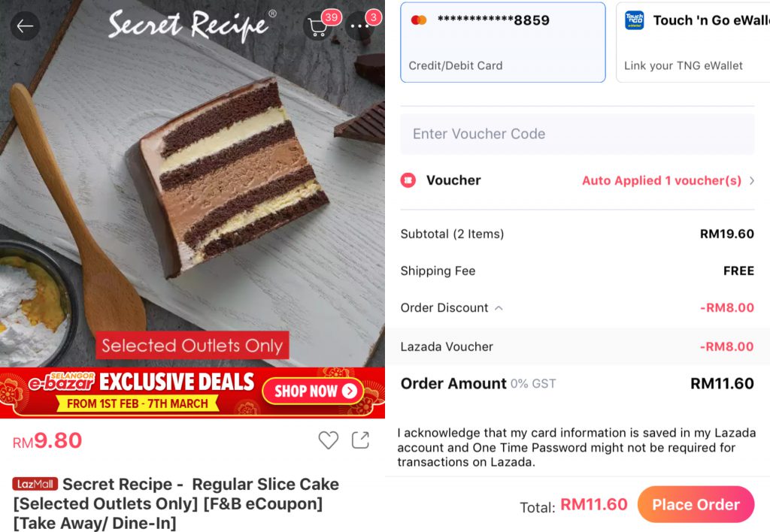This screenshot has height=532, width=770.
Task: Tap the LazMall badge
Action: [x=35, y=484]
